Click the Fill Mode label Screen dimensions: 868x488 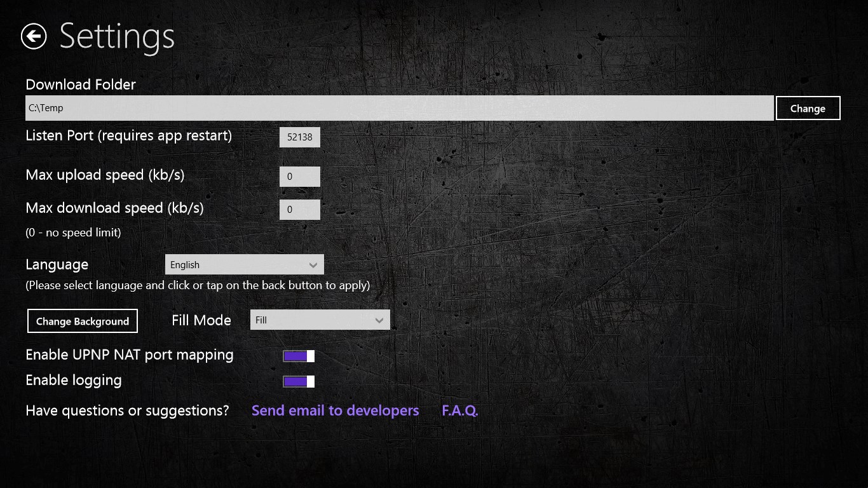point(201,320)
